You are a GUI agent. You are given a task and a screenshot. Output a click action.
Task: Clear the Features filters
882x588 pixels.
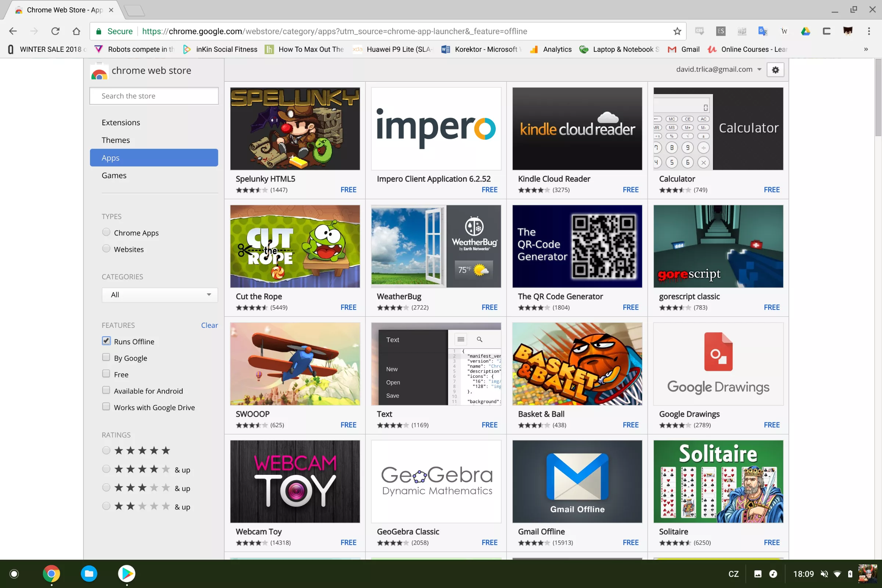(209, 325)
